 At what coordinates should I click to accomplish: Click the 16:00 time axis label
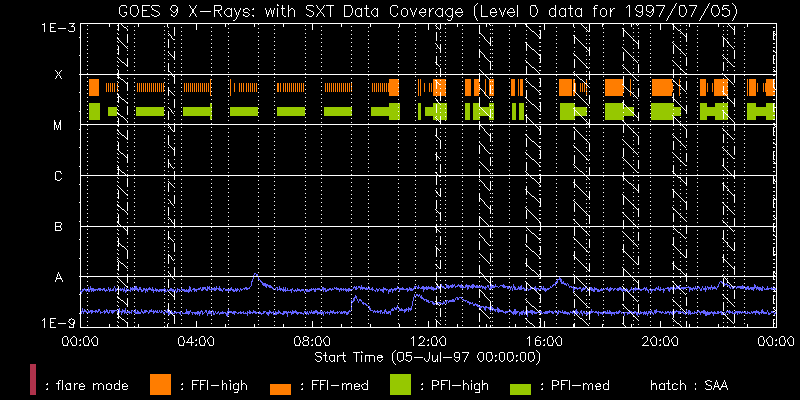[544, 342]
